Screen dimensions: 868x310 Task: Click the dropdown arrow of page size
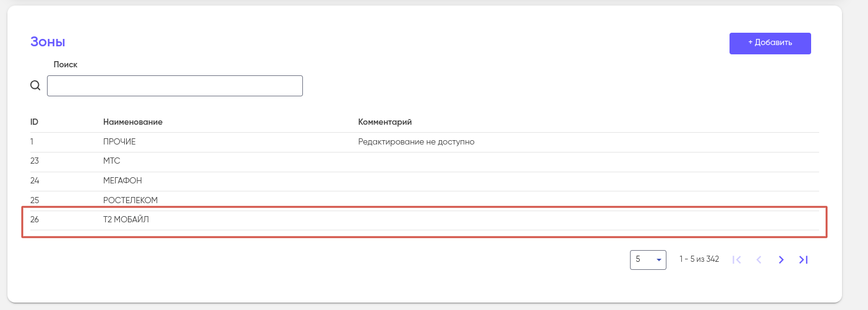pos(658,261)
